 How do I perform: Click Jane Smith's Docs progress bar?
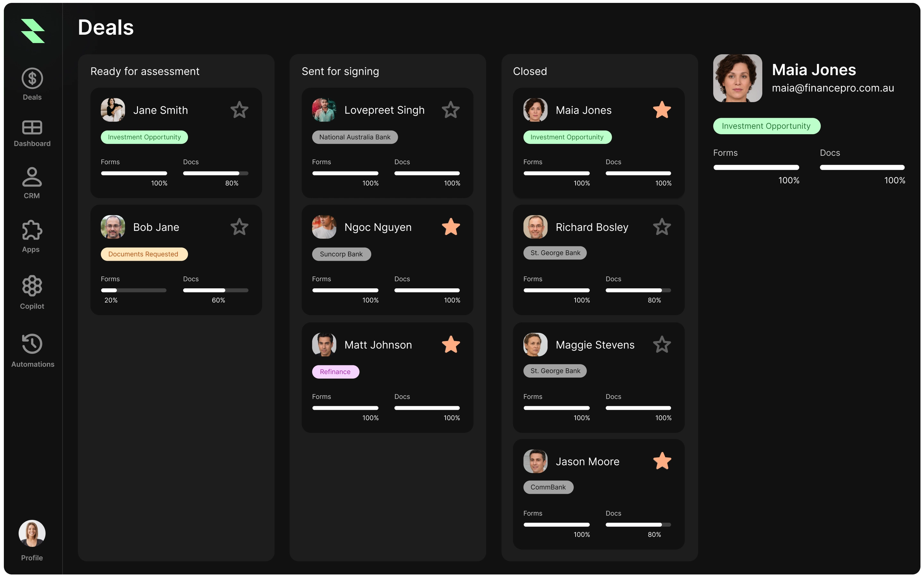tap(216, 173)
